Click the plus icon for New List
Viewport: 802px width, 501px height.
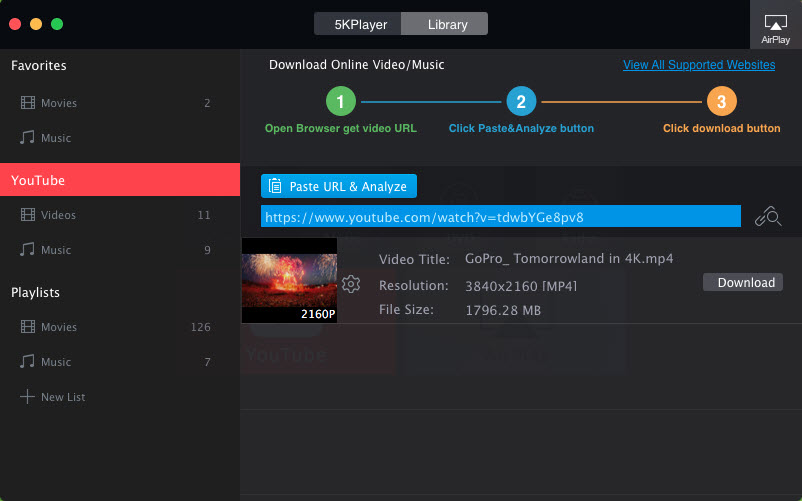(x=27, y=397)
